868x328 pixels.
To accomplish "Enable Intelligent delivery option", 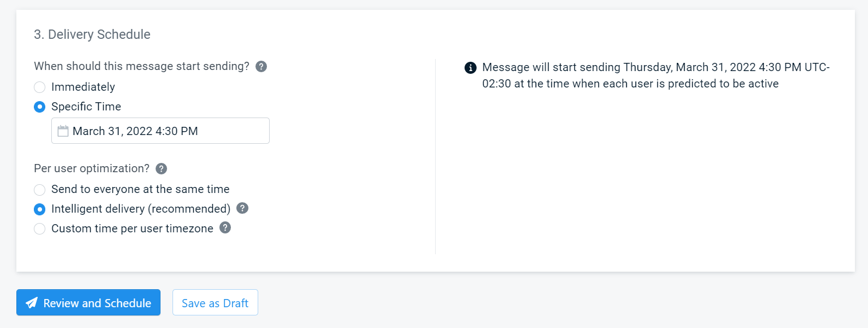I will [x=39, y=209].
